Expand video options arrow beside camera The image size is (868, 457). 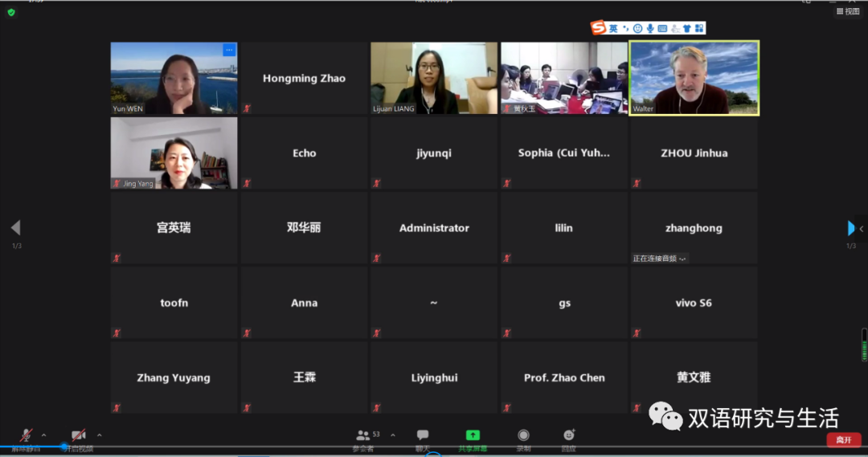pos(99,435)
